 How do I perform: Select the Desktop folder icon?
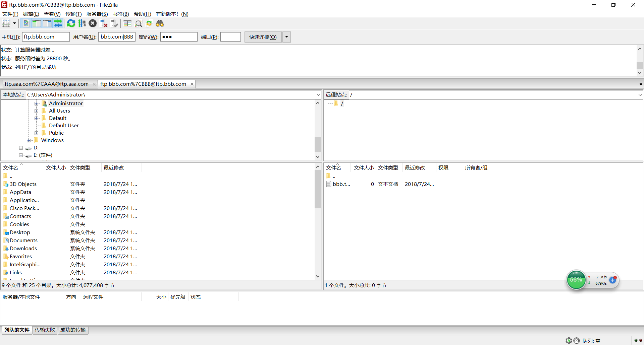point(6,232)
